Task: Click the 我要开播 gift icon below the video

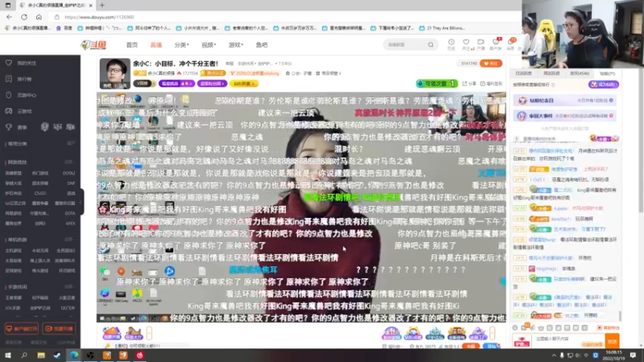Action: coord(112,333)
